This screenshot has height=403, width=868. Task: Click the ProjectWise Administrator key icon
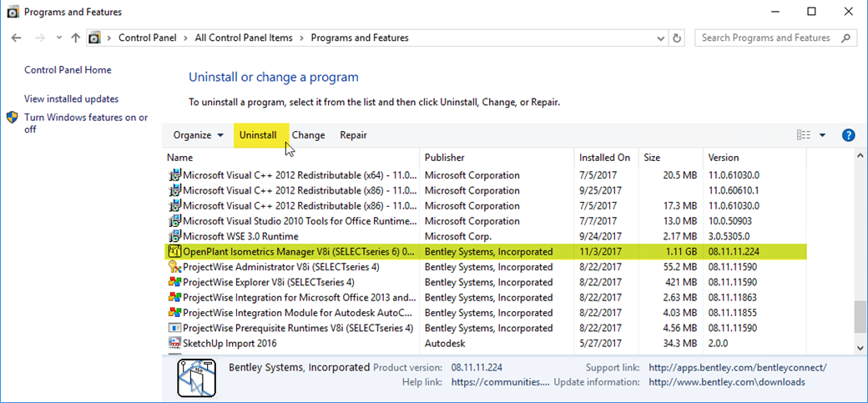click(174, 267)
